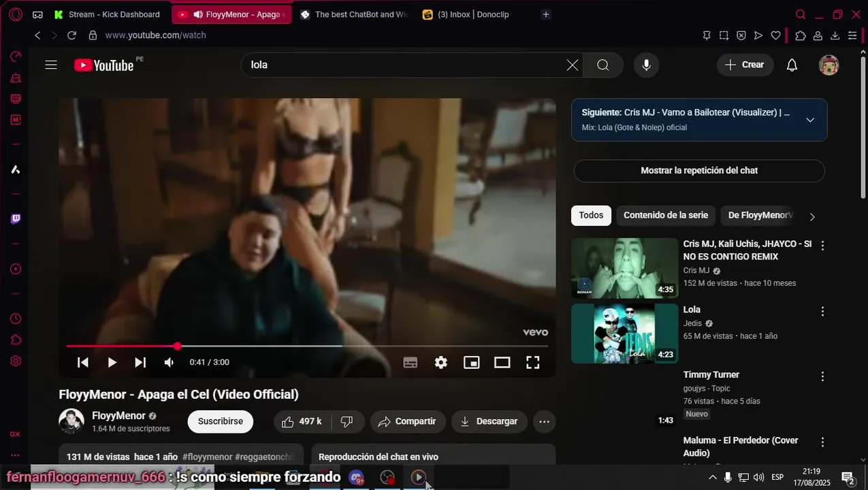Open ad blocker shield icon
Viewport: 868px width, 490px height.
click(741, 35)
